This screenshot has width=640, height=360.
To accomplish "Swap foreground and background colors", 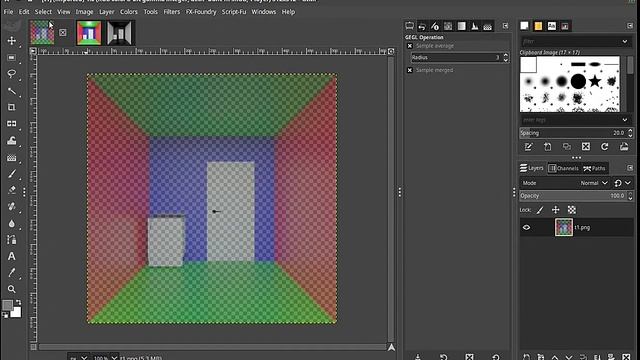I will click(x=18, y=302).
